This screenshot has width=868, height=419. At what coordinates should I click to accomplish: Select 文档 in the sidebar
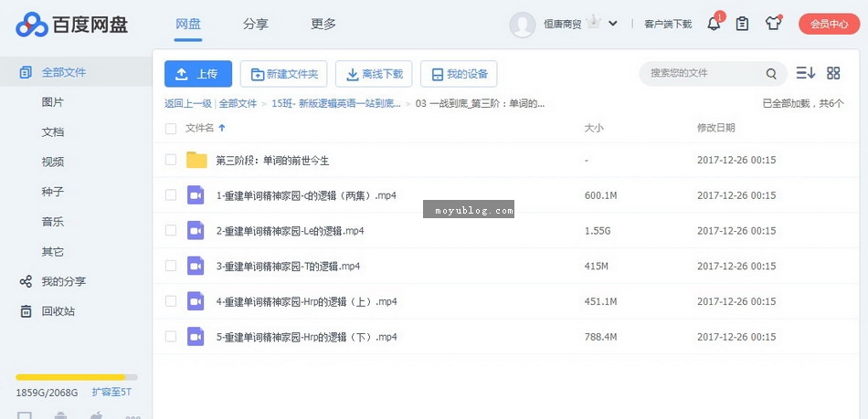(53, 132)
